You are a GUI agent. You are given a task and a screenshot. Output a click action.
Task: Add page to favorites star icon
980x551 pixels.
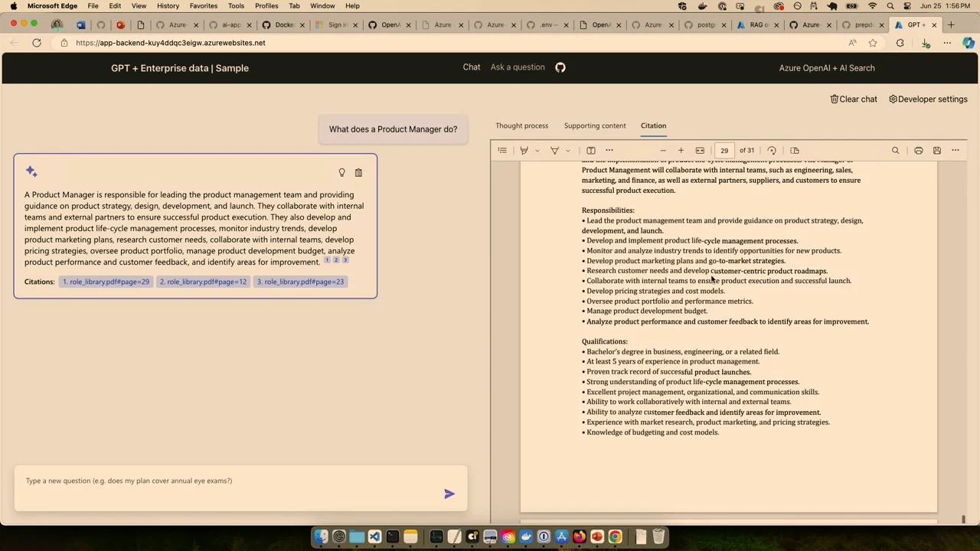click(x=873, y=43)
